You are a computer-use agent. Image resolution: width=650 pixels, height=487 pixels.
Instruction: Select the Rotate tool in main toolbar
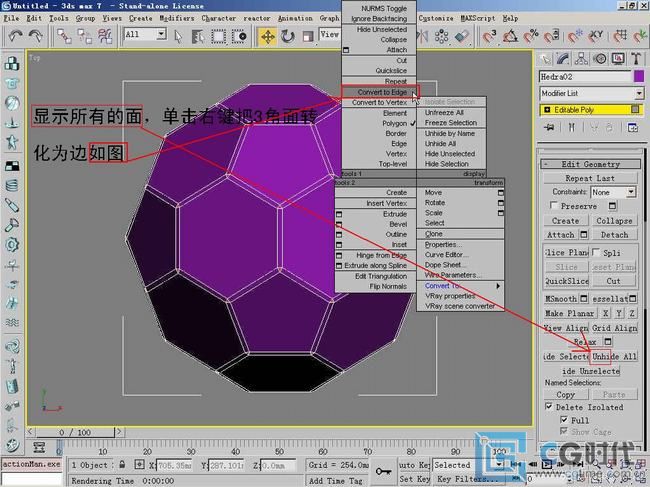pyautogui.click(x=288, y=36)
